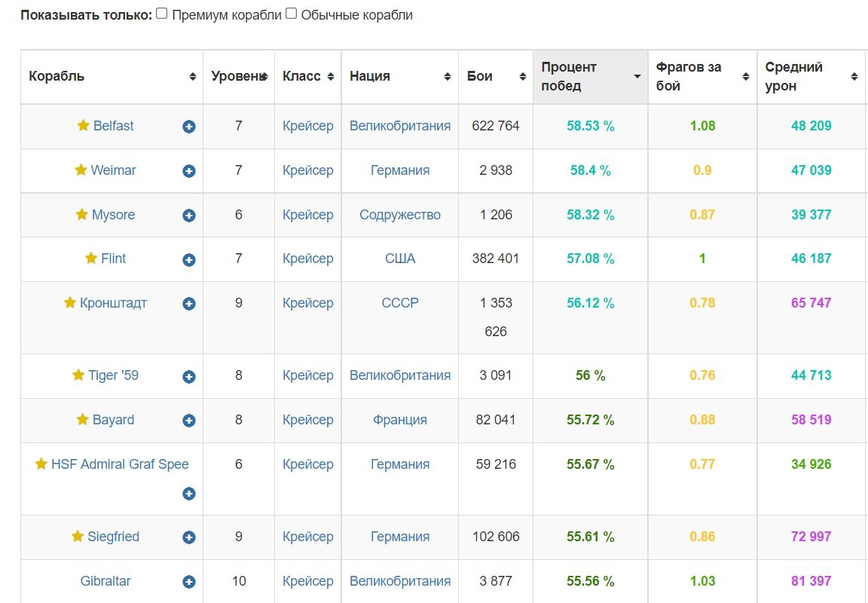Open the Bayard ship link
Image resolution: width=868 pixels, height=603 pixels.
pos(113,420)
